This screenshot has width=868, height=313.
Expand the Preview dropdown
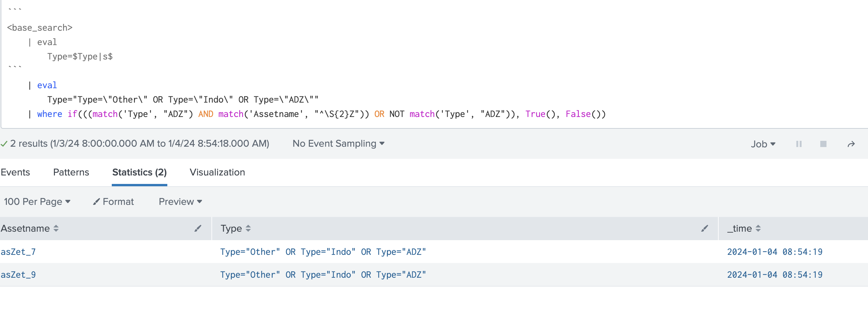(180, 202)
